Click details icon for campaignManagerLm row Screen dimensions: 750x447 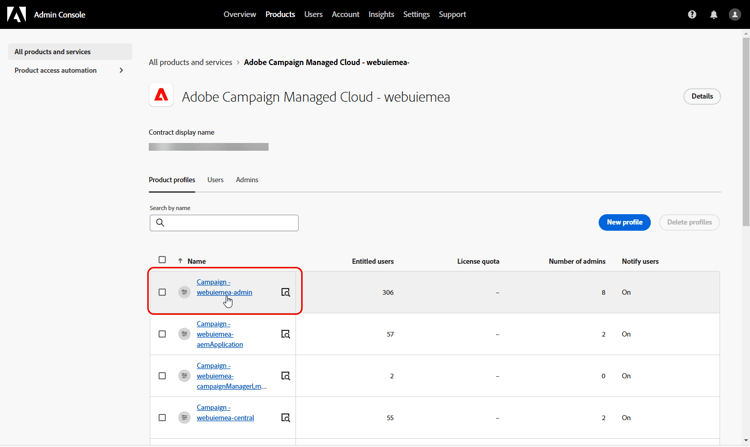[285, 376]
